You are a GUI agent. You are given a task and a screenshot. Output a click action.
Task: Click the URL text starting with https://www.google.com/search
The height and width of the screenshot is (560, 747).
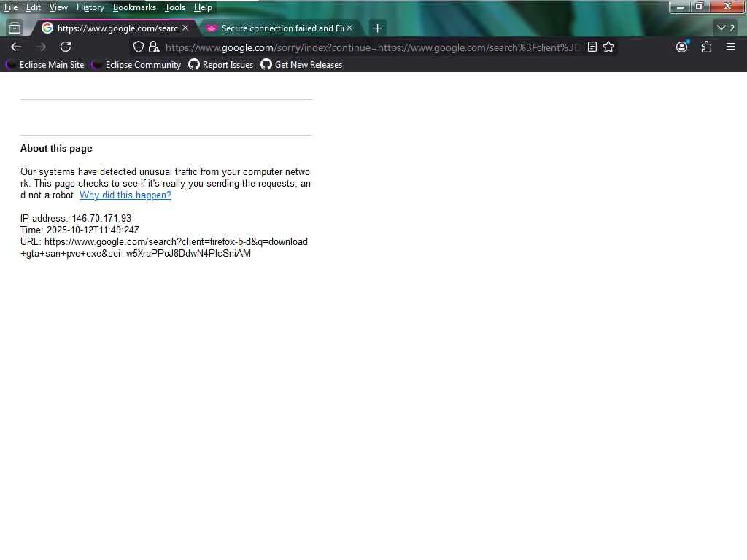pyautogui.click(x=164, y=248)
